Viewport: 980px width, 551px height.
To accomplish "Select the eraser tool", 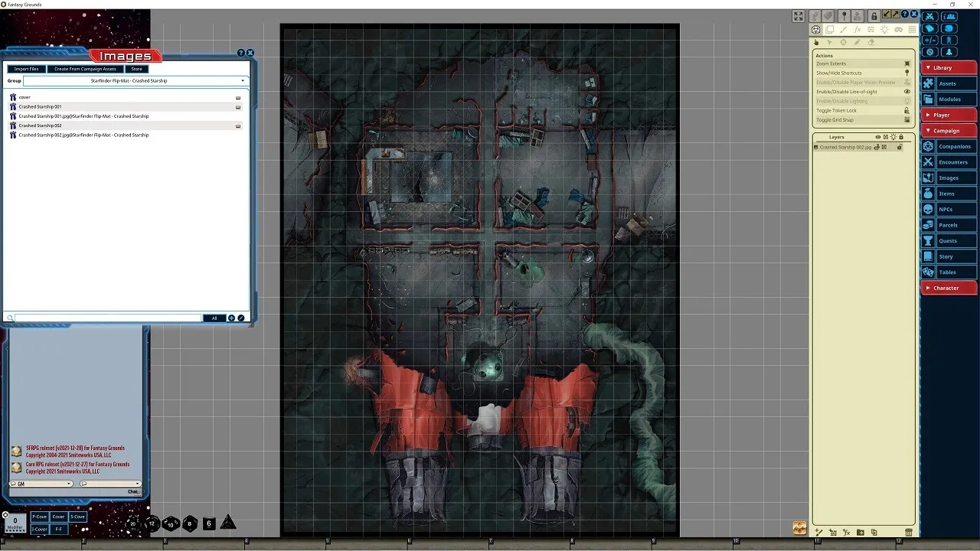I will pyautogui.click(x=871, y=42).
